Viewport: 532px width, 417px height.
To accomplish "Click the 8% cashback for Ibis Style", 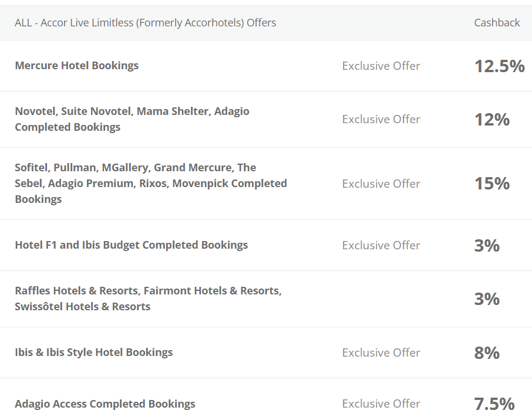I will (487, 352).
